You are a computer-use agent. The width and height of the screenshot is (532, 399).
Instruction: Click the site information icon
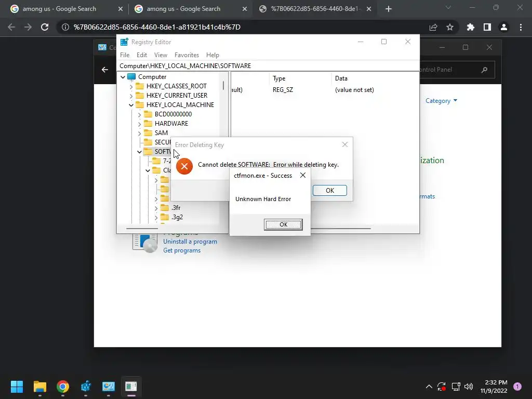click(65, 27)
